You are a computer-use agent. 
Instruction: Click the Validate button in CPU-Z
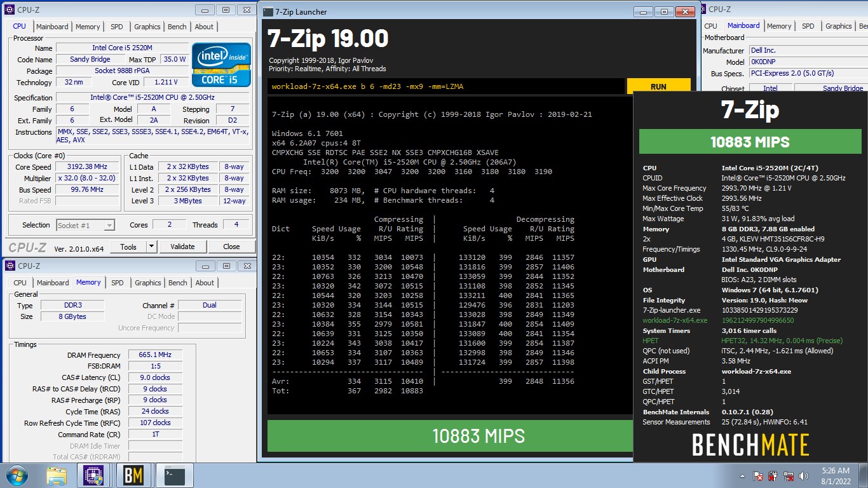182,247
